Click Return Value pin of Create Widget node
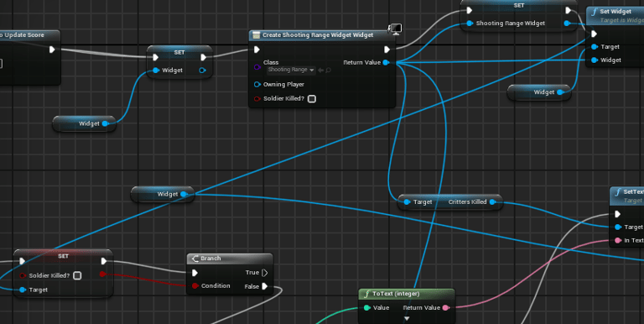 pyautogui.click(x=386, y=62)
